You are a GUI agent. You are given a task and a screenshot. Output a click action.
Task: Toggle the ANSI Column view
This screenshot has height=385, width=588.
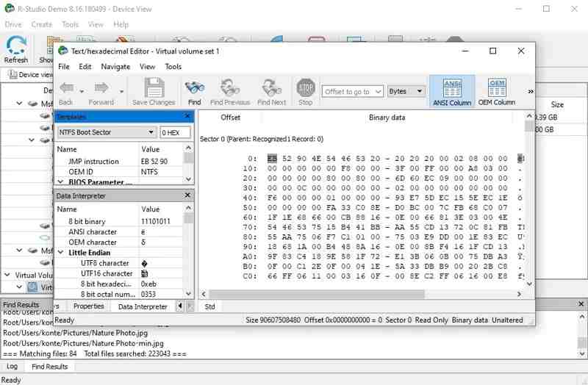pyautogui.click(x=452, y=91)
